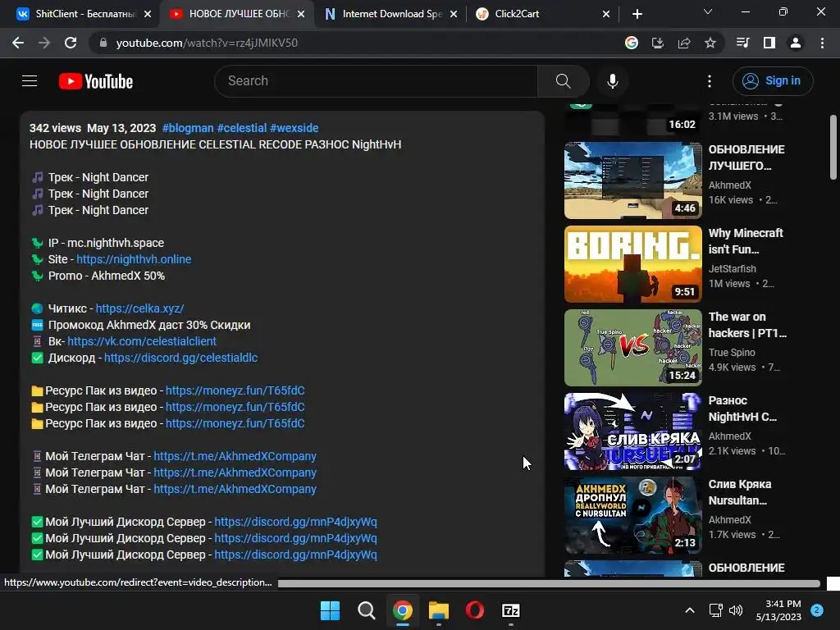This screenshot has width=840, height=630.
Task: Open the YouTube hamburger guide menu
Action: click(x=30, y=81)
